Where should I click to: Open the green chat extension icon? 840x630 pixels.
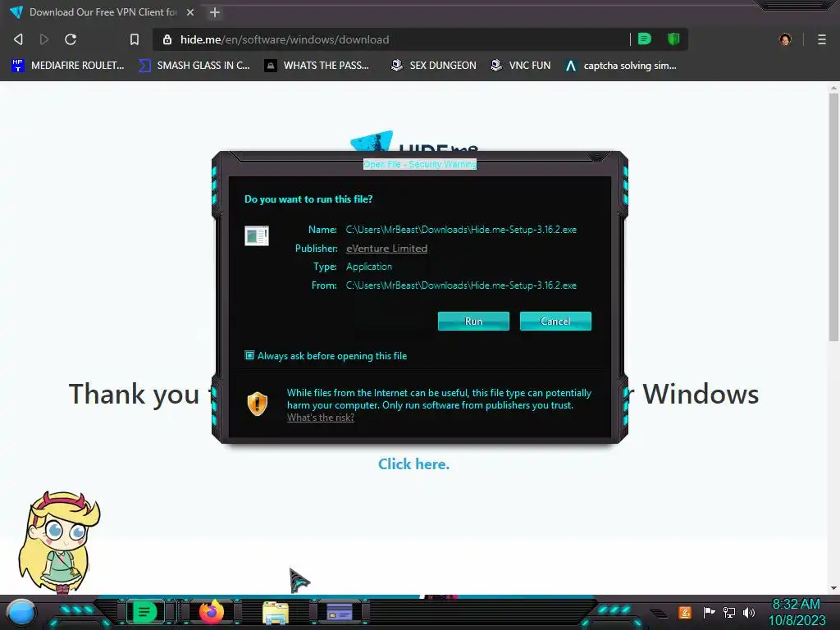645,39
